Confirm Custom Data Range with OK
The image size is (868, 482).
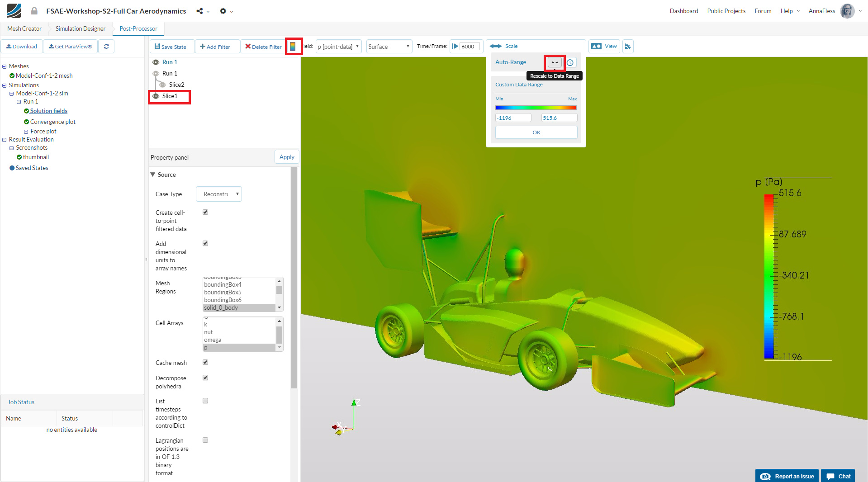pyautogui.click(x=536, y=132)
